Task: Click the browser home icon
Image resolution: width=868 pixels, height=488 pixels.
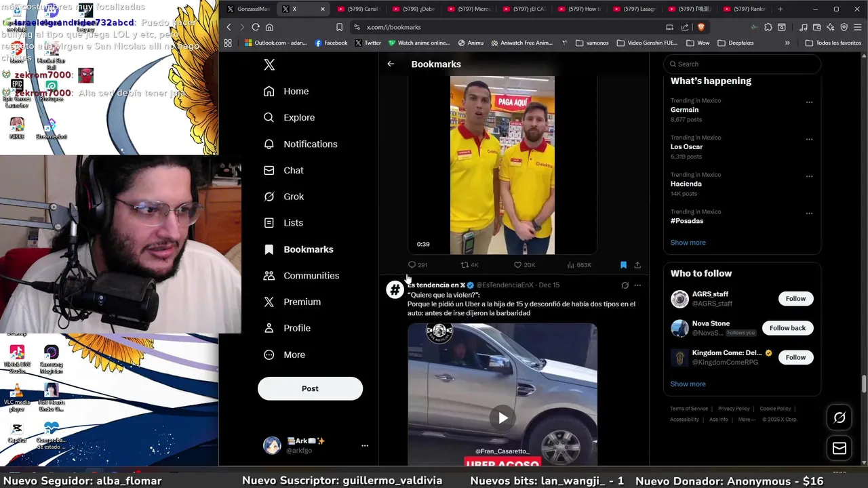Action: (269, 27)
